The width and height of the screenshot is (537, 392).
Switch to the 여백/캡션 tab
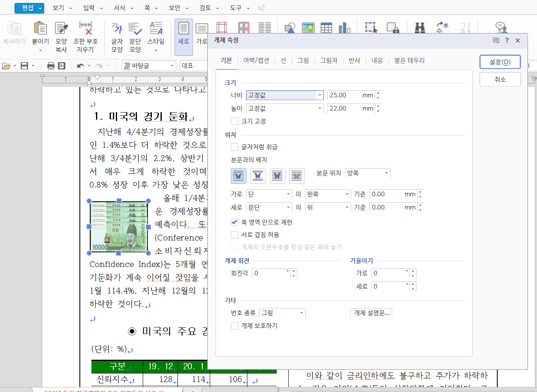coord(256,60)
